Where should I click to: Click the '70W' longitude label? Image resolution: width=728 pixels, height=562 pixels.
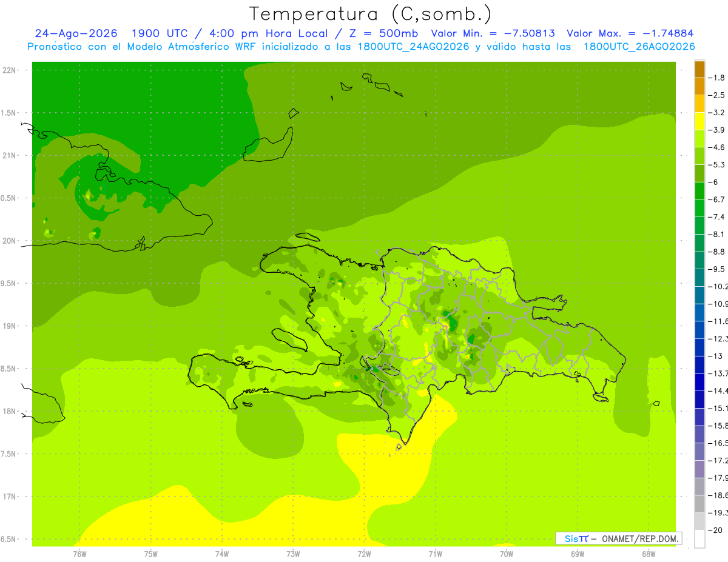pyautogui.click(x=506, y=554)
